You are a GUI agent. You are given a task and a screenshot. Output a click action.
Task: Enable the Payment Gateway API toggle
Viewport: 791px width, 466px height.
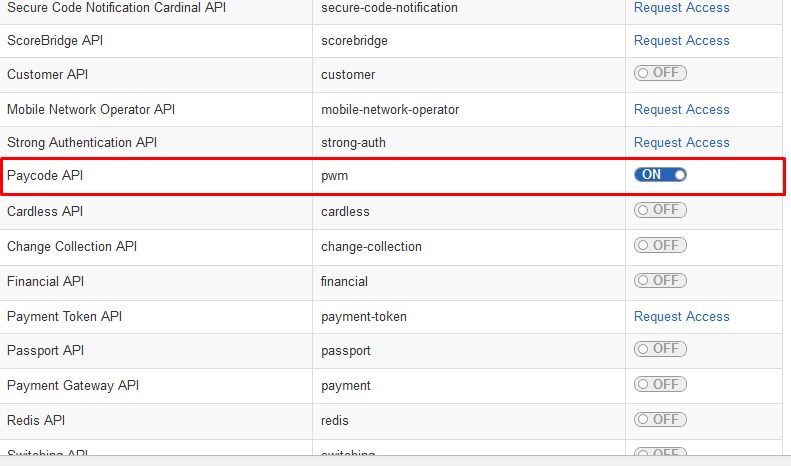point(660,384)
